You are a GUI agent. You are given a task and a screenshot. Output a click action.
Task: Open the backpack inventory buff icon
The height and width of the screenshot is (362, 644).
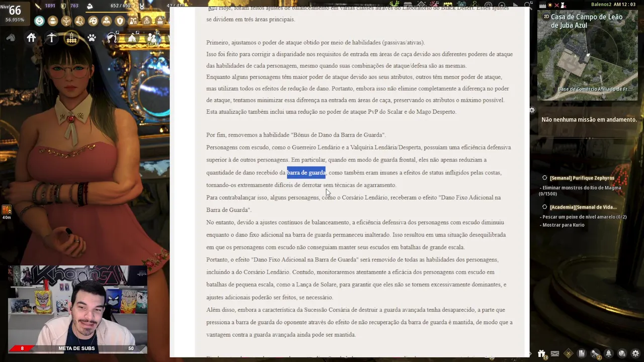click(x=53, y=21)
